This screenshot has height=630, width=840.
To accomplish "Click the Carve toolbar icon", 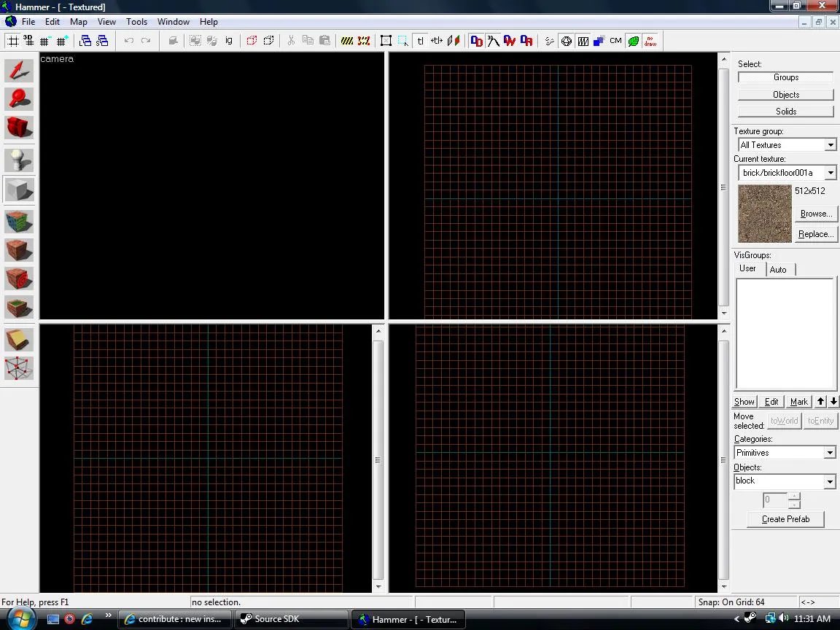I will coord(173,41).
